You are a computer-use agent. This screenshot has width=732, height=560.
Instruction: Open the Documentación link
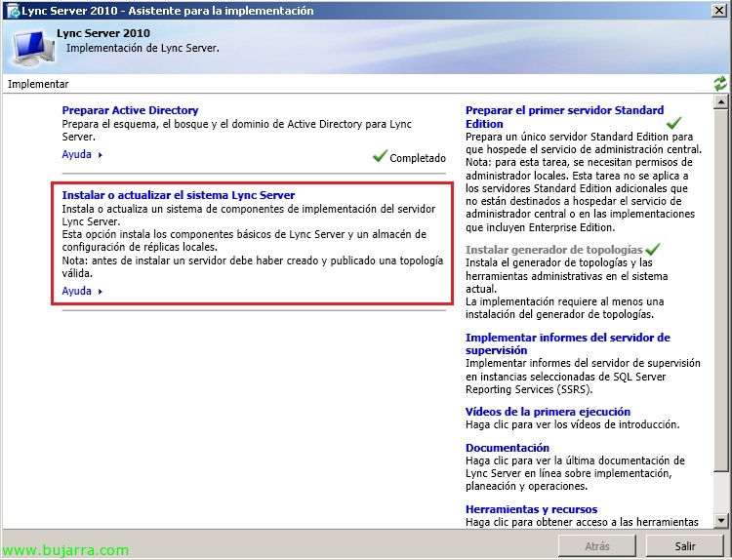507,448
